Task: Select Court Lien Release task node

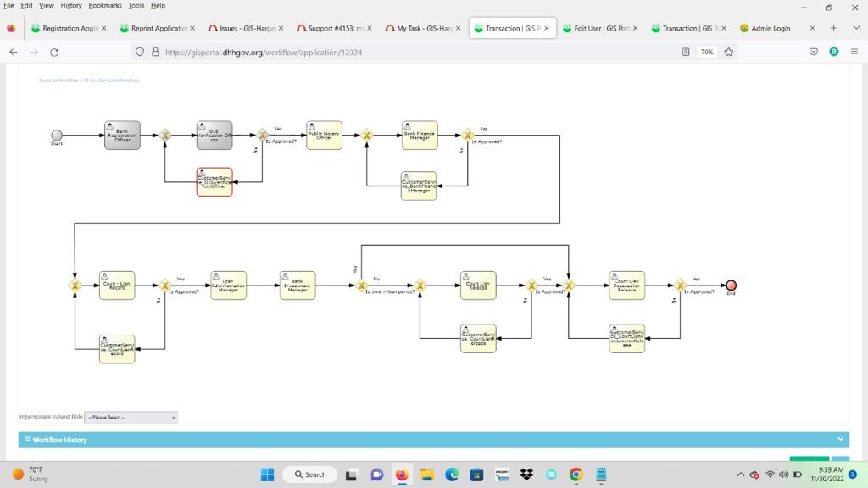Action: coord(478,286)
